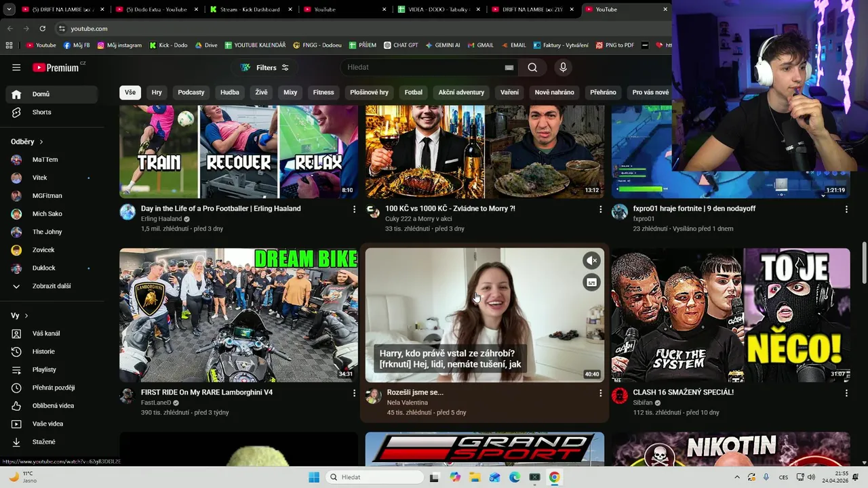Open more options for FIRST RIDE Lamborghini video
868x488 pixels.
click(354, 393)
